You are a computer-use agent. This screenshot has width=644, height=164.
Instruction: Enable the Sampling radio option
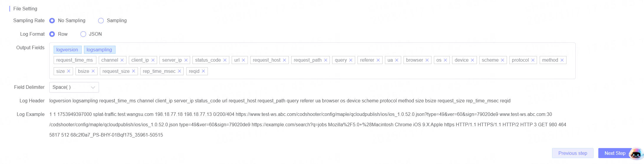pyautogui.click(x=101, y=21)
